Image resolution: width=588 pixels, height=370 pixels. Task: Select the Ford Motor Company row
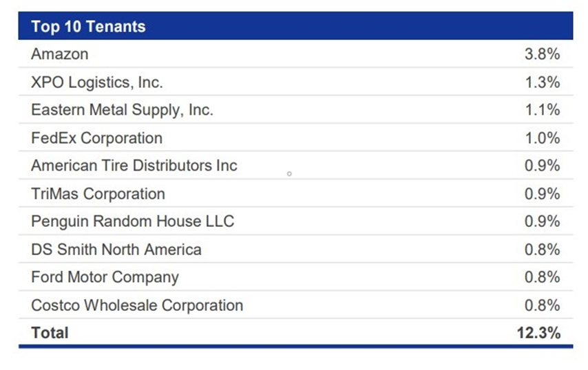click(295, 277)
